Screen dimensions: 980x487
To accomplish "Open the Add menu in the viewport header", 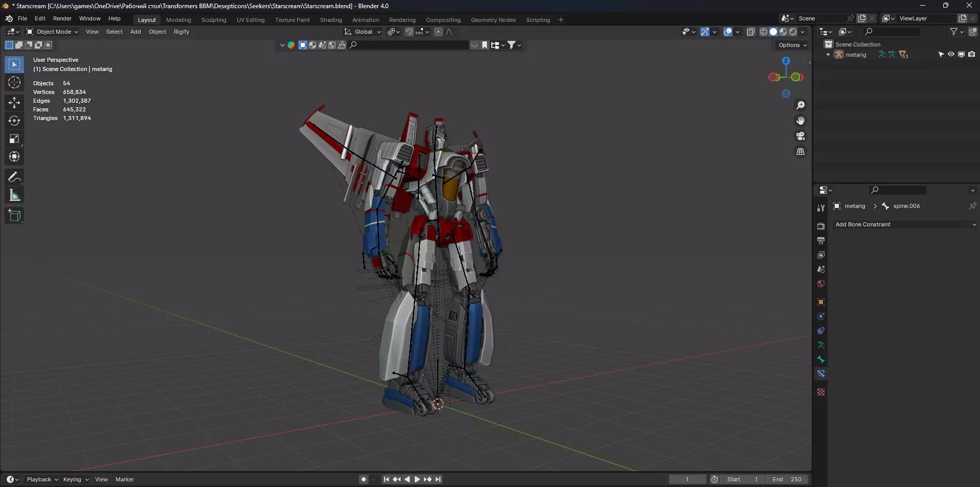I will click(x=136, y=32).
